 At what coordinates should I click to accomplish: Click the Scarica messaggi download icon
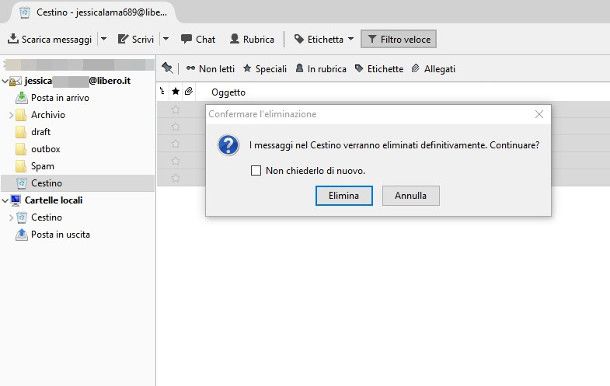13,39
